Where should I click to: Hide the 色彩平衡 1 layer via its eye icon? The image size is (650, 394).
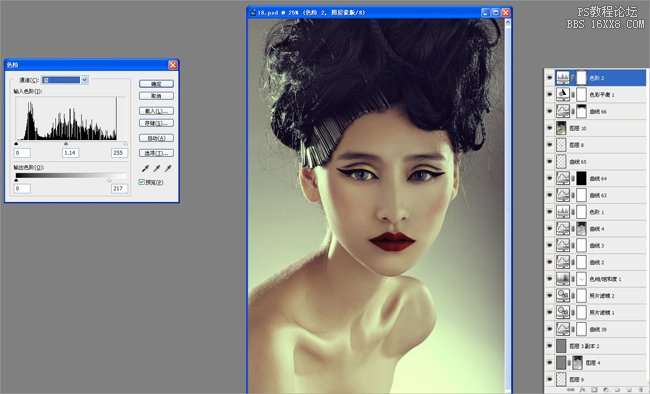(x=550, y=95)
